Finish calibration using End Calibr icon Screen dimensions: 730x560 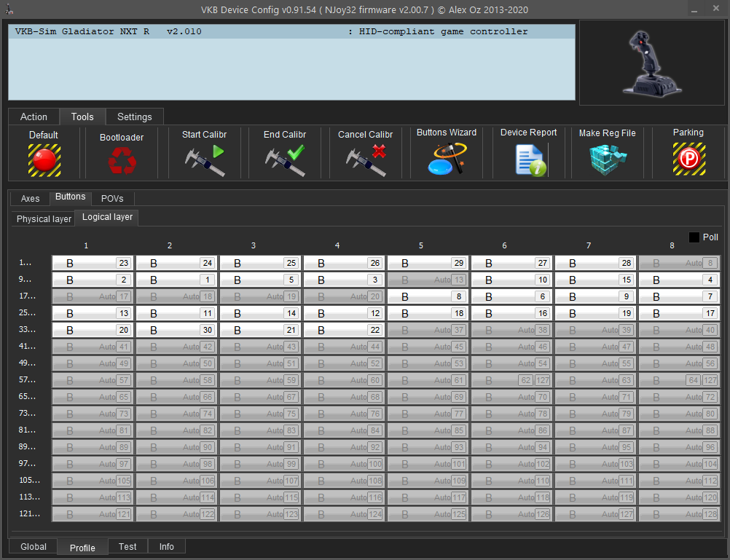(x=285, y=160)
